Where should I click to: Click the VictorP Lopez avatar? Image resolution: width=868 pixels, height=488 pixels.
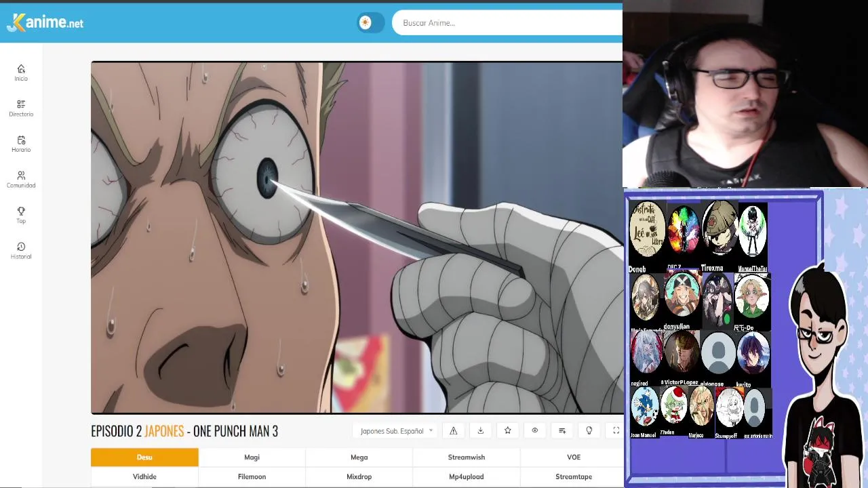tap(682, 352)
